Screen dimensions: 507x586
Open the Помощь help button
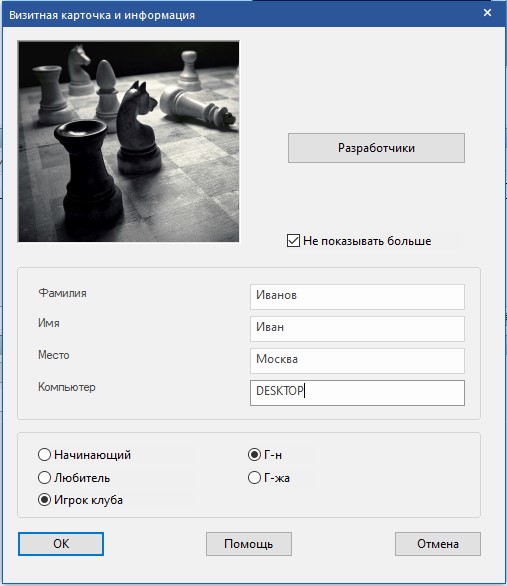[249, 544]
